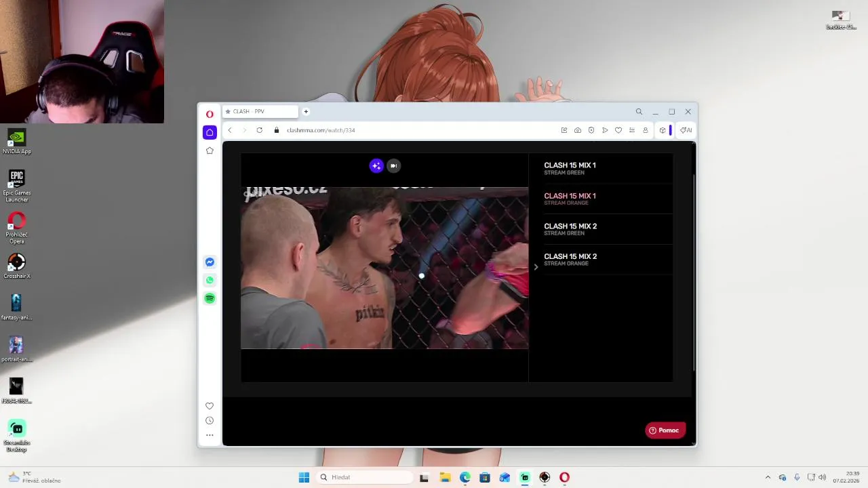Open the Opera menu logo
This screenshot has height=488, width=868.
(210, 114)
